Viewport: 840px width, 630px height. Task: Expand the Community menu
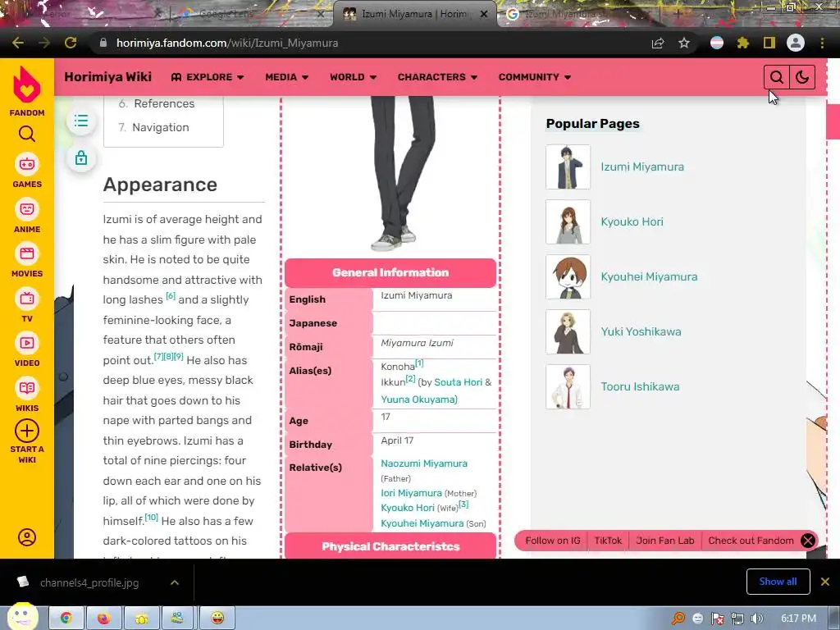(x=535, y=77)
